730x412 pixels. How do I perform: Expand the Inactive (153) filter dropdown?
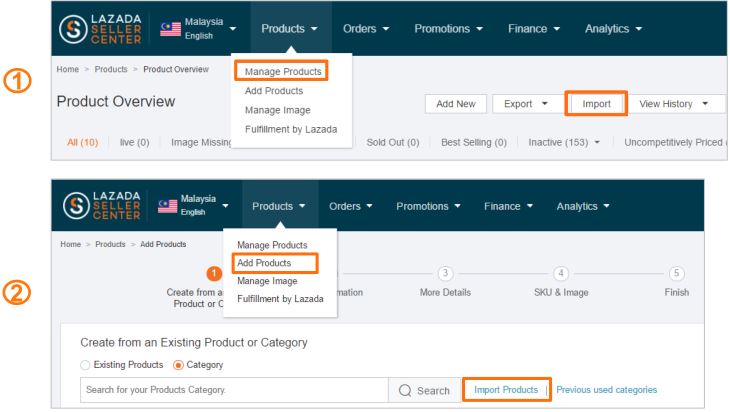[x=597, y=142]
